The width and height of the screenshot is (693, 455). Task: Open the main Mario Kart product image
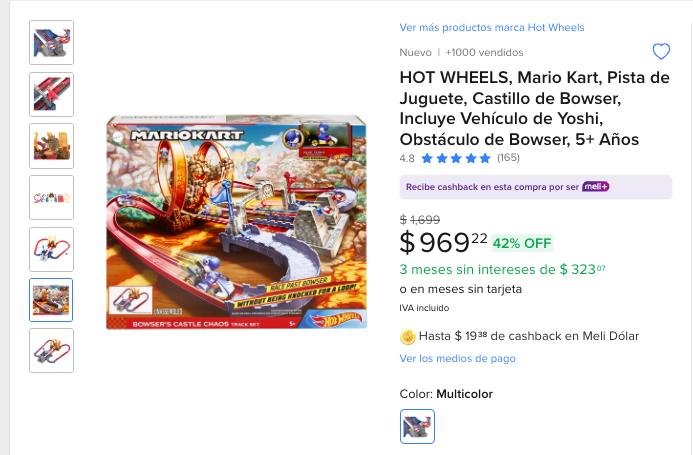[237, 222]
